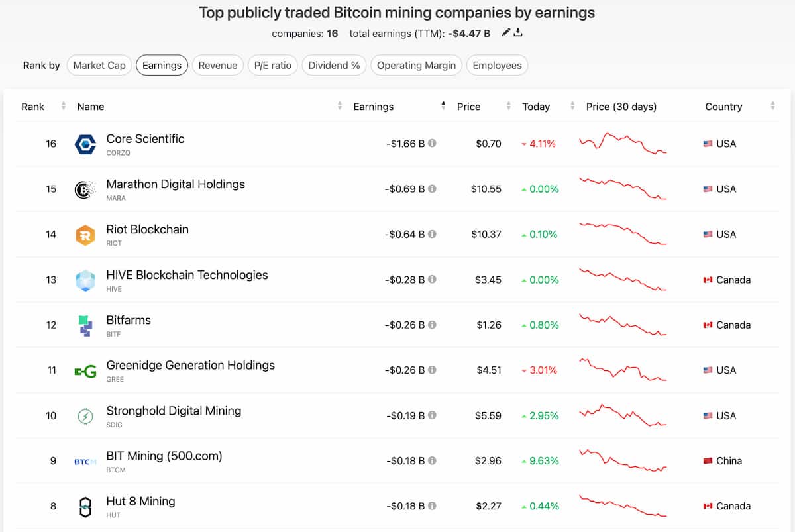The height and width of the screenshot is (532, 795).
Task: Click the 30-day price chart for Hut 8 Mining
Action: tap(623, 505)
